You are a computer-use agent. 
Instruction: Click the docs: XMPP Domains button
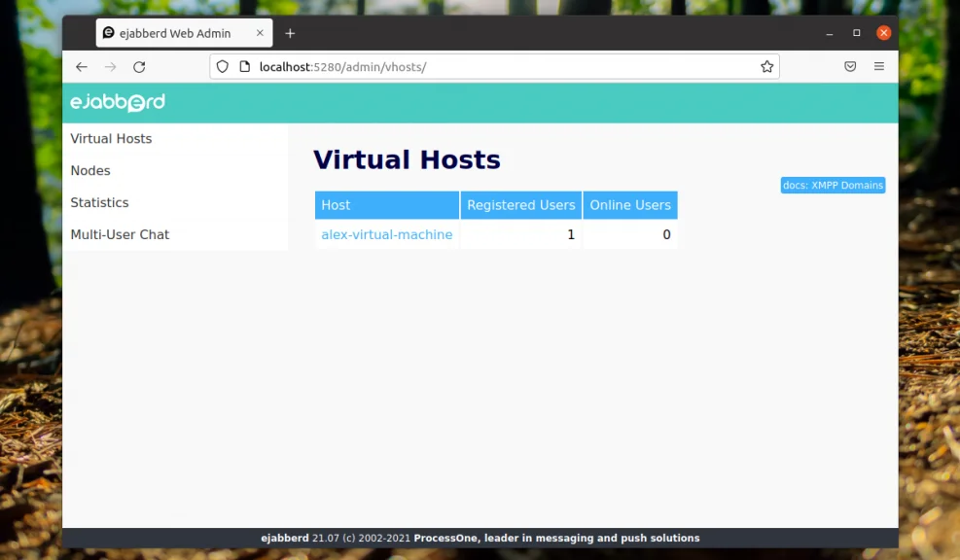[833, 186]
